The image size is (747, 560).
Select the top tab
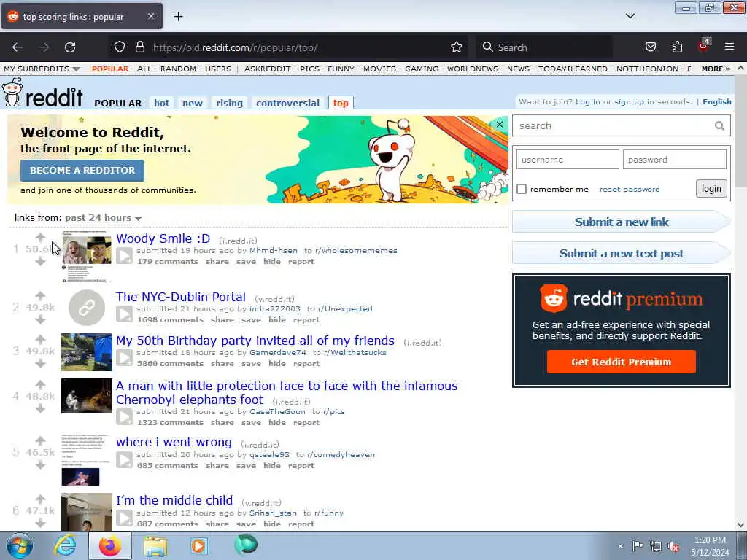tap(341, 103)
